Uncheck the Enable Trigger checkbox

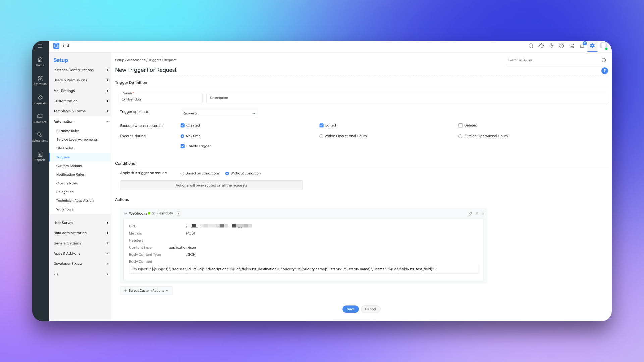[183, 146]
